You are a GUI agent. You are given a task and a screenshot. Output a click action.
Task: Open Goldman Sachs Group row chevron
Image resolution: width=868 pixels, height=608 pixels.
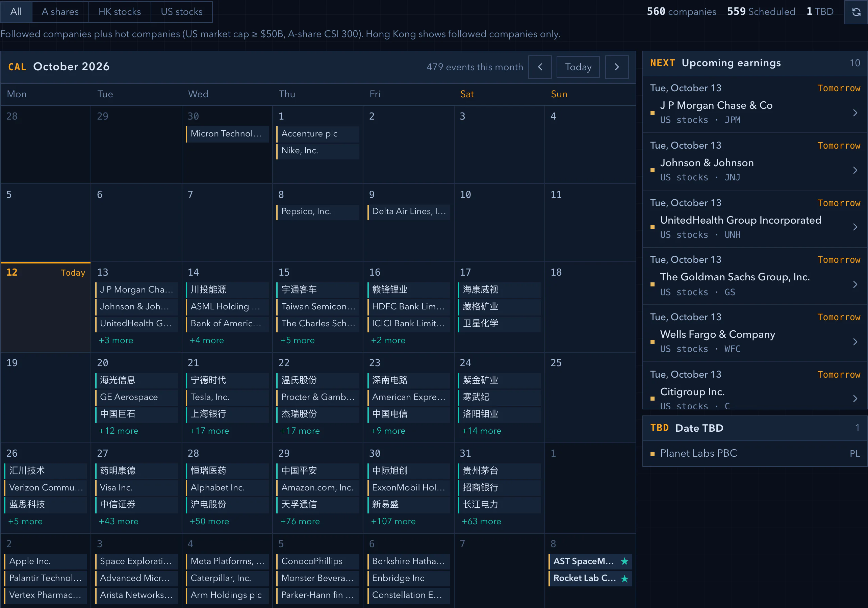click(x=855, y=284)
